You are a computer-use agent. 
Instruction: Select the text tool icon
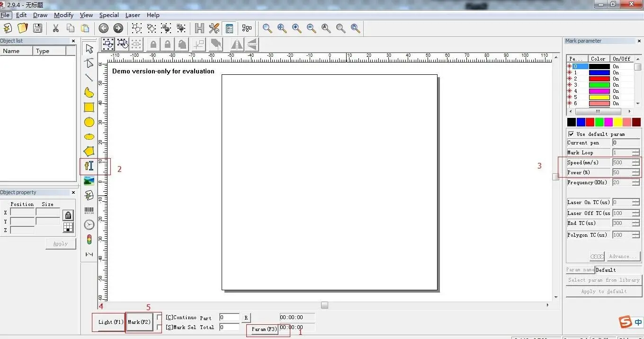(x=89, y=166)
